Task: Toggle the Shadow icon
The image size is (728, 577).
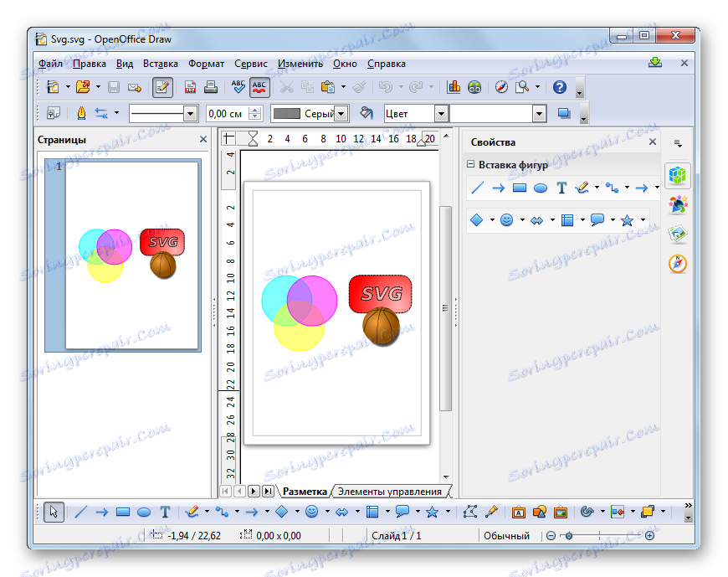Action: click(x=564, y=113)
